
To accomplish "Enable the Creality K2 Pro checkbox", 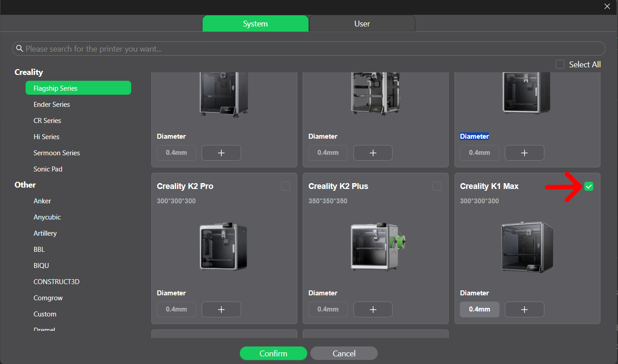I will tap(286, 186).
